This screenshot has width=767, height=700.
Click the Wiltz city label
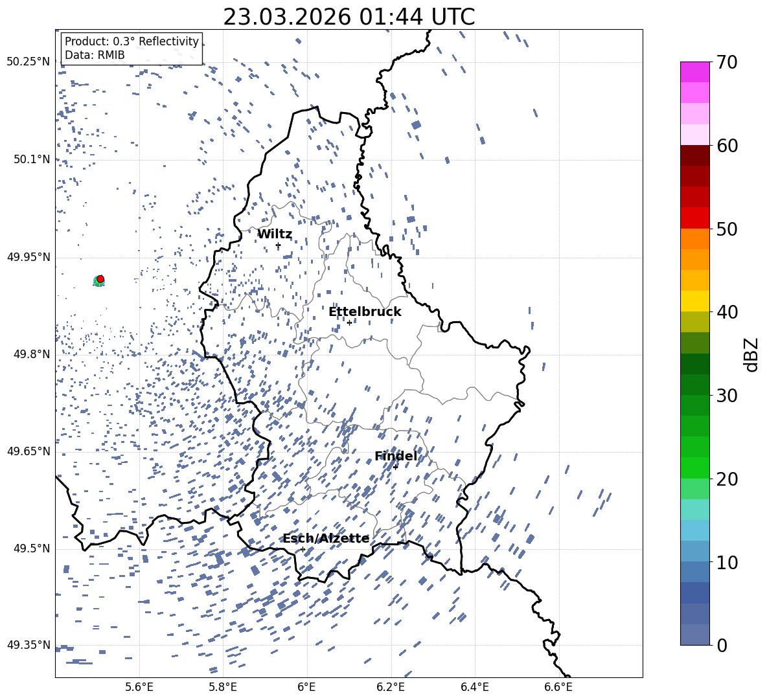(275, 234)
